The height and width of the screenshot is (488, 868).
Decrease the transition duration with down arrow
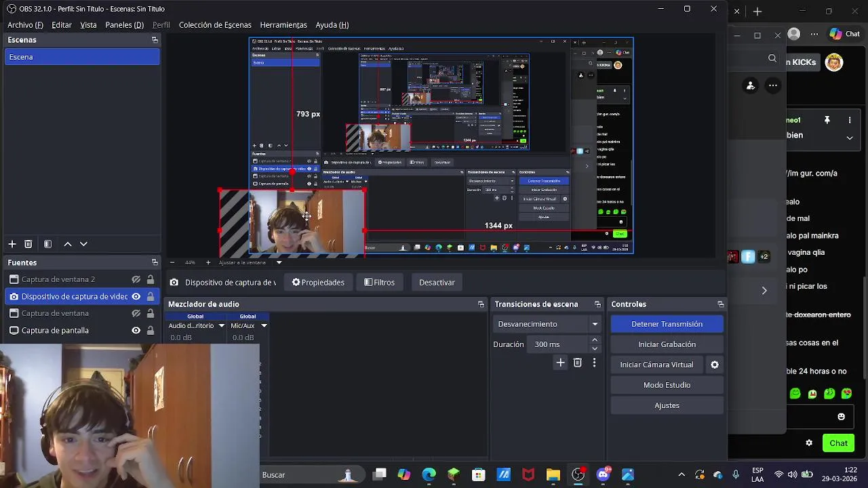tap(595, 348)
